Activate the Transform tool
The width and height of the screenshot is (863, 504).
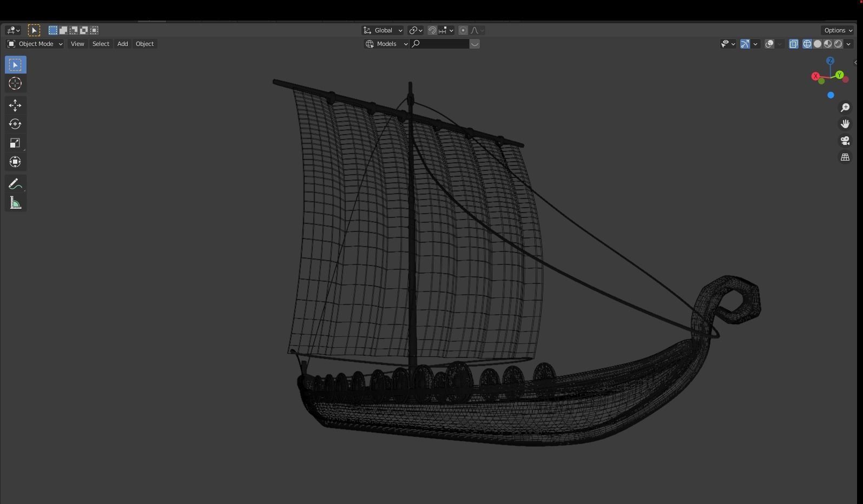(x=15, y=162)
